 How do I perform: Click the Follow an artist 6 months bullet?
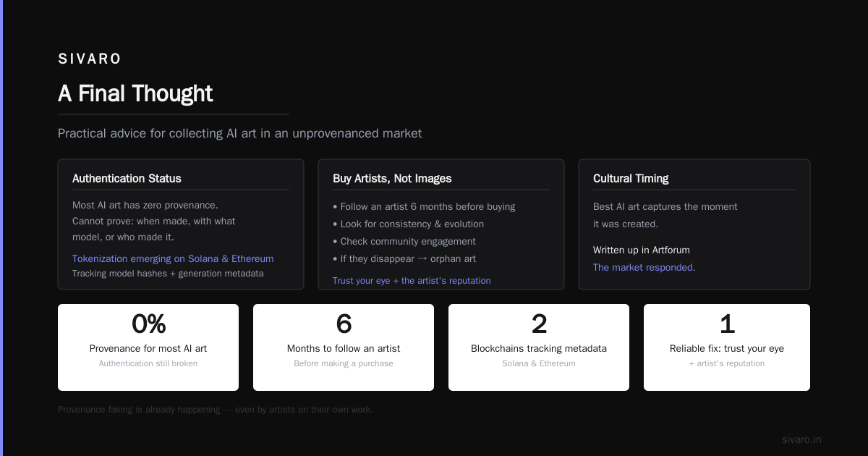coord(424,206)
